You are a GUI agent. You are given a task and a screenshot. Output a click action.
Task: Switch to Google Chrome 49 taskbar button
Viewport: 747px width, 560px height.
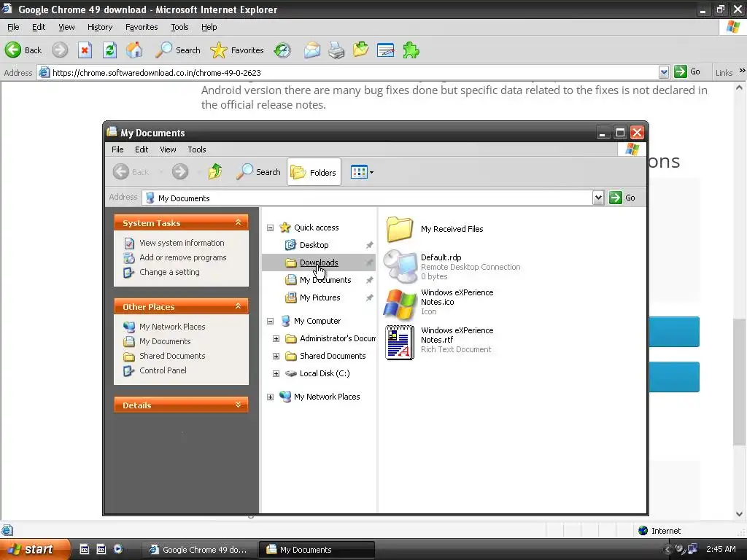(x=199, y=550)
